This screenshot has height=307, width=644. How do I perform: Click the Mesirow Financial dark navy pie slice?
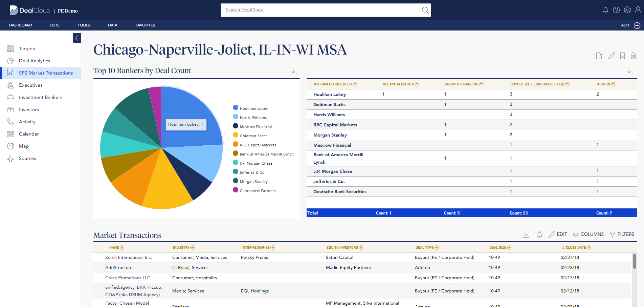coord(191,176)
